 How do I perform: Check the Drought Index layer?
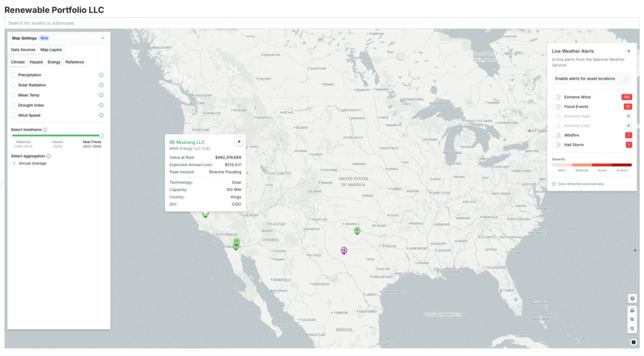(x=13, y=105)
